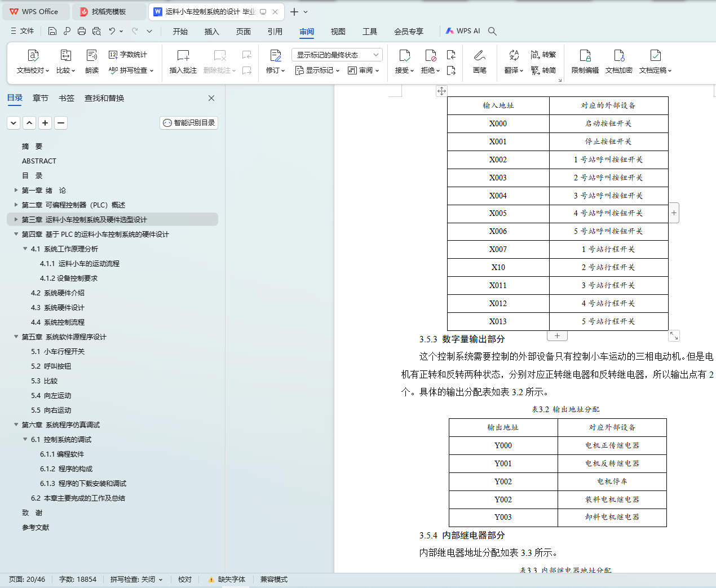Screen dimensions: 716x588
Task: Click the save icon in quick toolbar
Action: [x=52, y=31]
